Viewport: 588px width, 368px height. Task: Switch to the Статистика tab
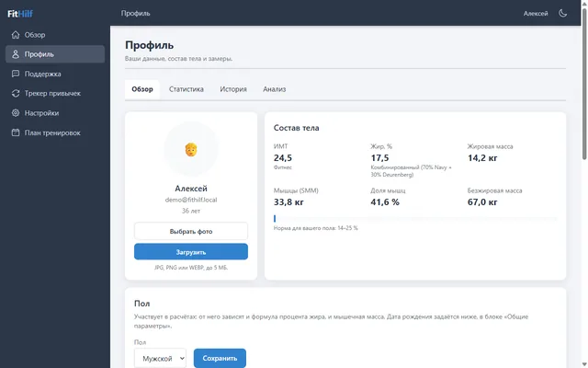pos(186,89)
